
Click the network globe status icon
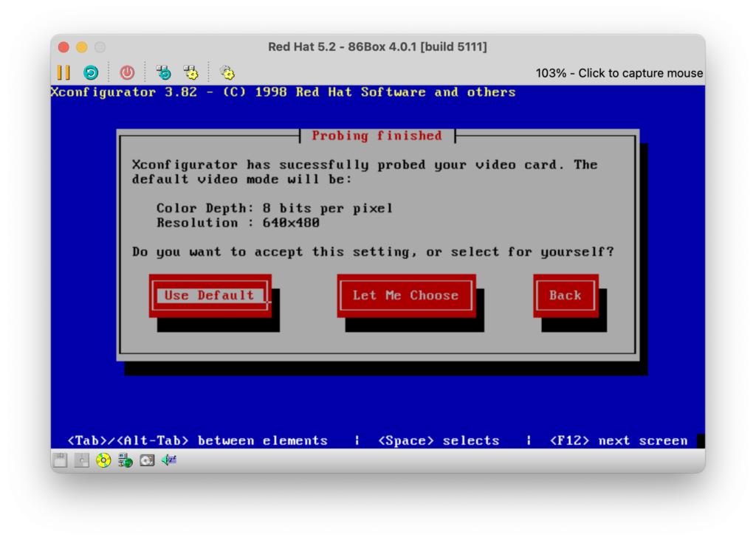click(126, 460)
